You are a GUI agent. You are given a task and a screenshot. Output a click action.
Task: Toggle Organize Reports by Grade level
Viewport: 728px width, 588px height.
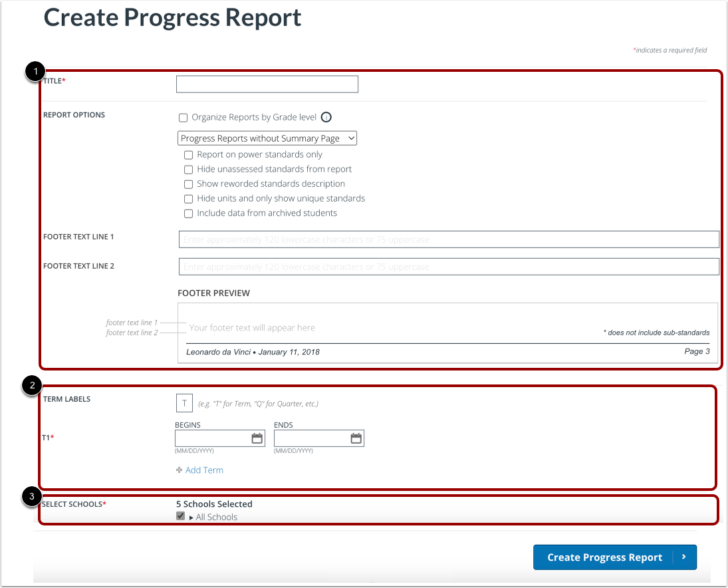click(183, 117)
